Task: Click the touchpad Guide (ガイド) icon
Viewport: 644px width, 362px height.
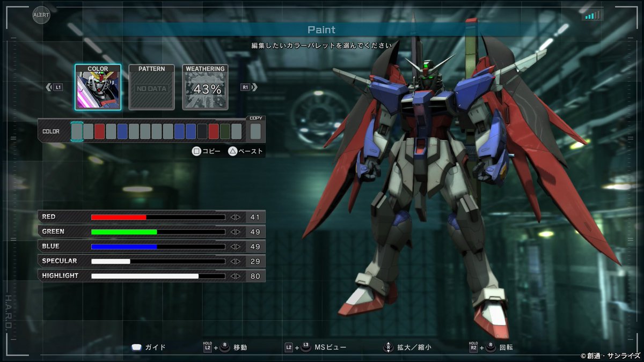Action: (136, 347)
